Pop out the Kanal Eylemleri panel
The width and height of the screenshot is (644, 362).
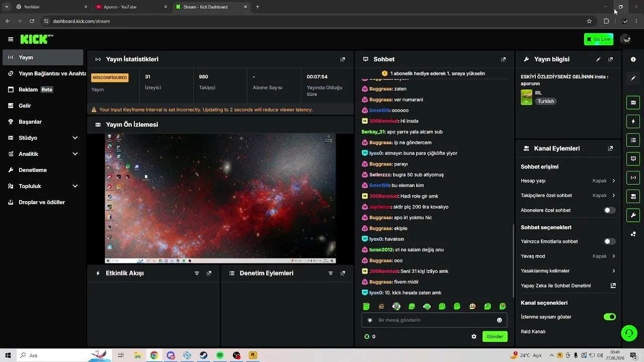[x=610, y=149]
